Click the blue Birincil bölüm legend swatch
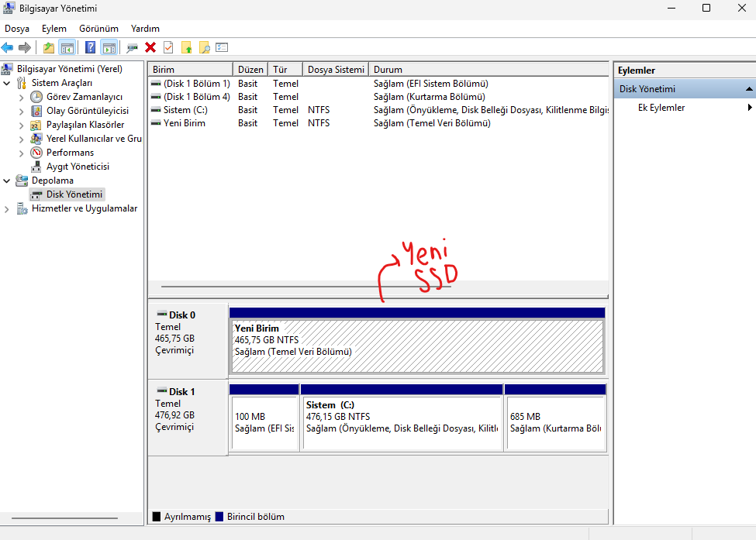The height and width of the screenshot is (540, 756). [219, 517]
